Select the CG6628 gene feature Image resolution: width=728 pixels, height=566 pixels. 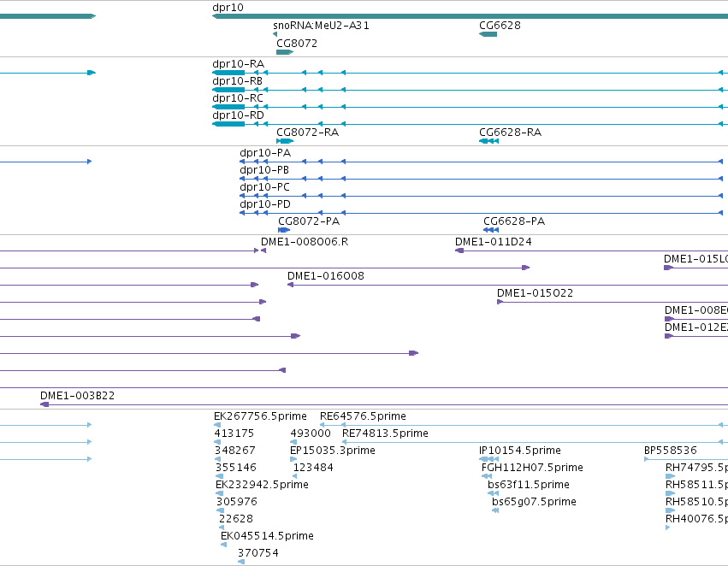pyautogui.click(x=488, y=34)
